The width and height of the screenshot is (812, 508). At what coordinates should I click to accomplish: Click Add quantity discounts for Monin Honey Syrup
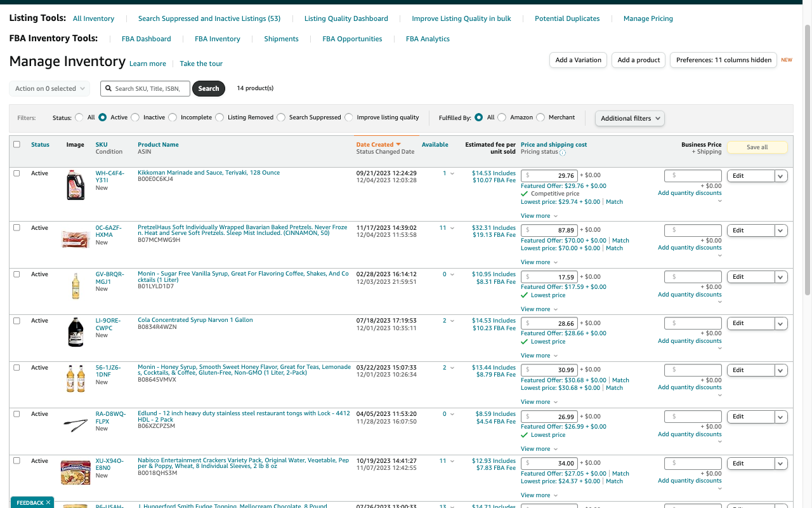coord(690,387)
